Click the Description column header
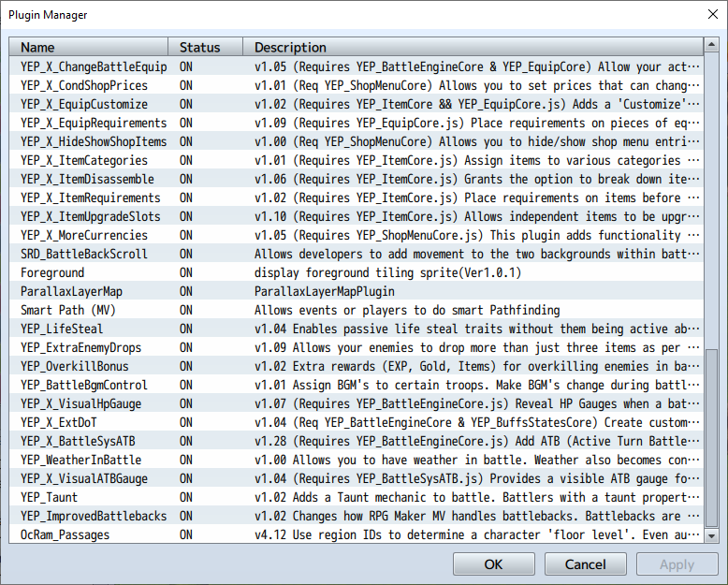Screen dimensions: 728x585 coord(473,48)
